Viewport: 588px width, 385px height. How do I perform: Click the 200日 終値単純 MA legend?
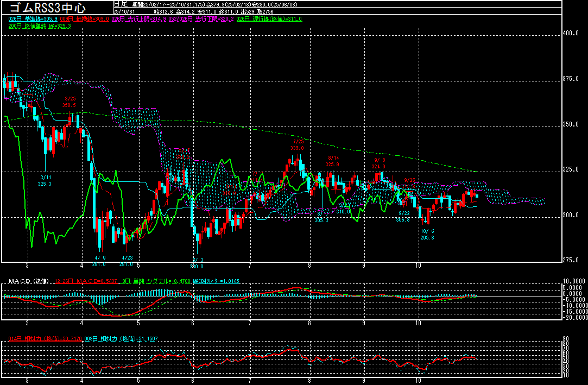[x=40, y=26]
